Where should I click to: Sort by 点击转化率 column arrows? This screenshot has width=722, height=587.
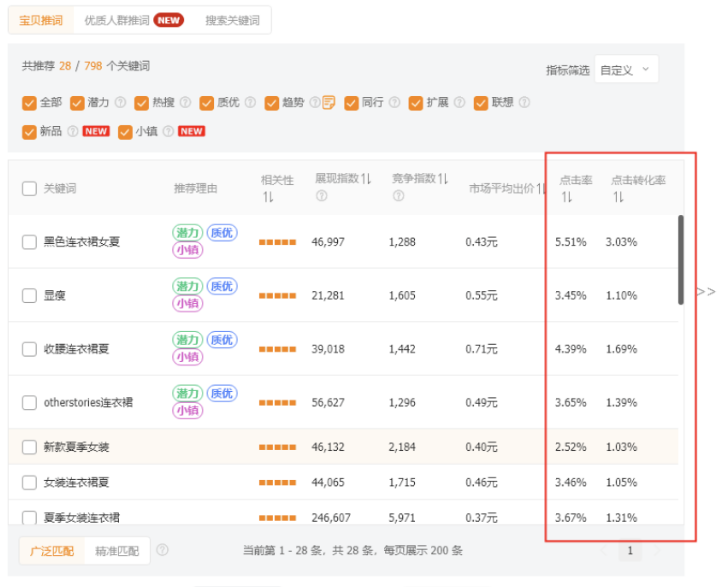618,197
